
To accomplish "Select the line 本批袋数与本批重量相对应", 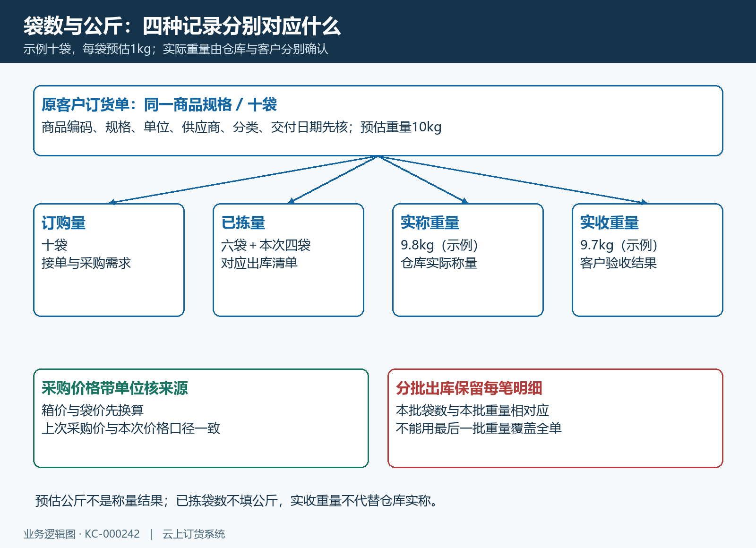I will [x=472, y=411].
